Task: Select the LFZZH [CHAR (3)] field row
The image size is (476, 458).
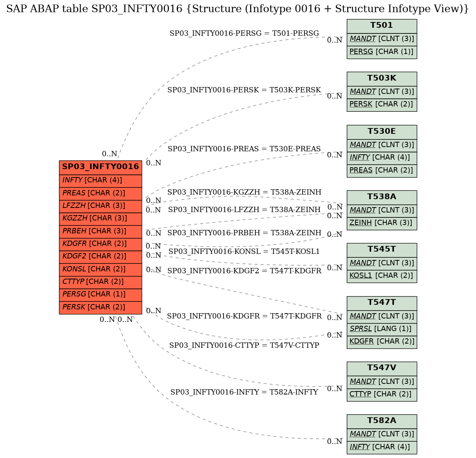Action: (x=100, y=206)
